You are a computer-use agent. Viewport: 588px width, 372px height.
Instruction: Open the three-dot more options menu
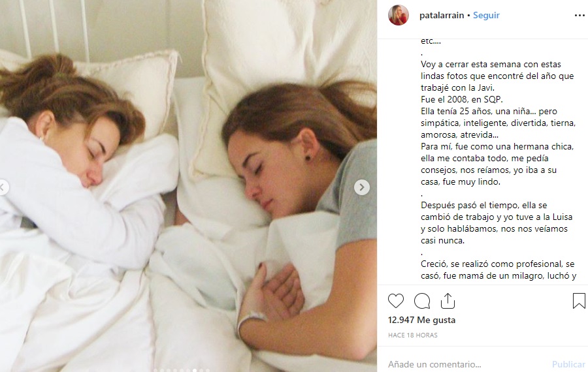click(579, 16)
